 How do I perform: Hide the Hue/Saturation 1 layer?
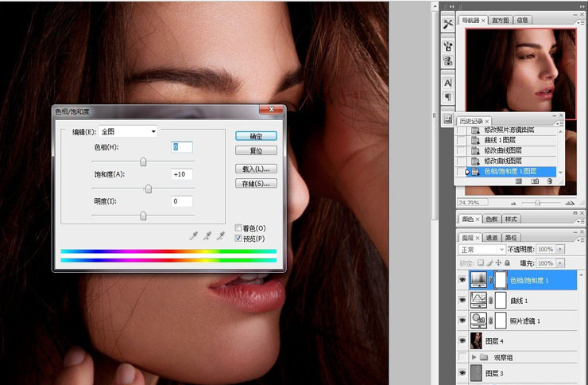[462, 280]
